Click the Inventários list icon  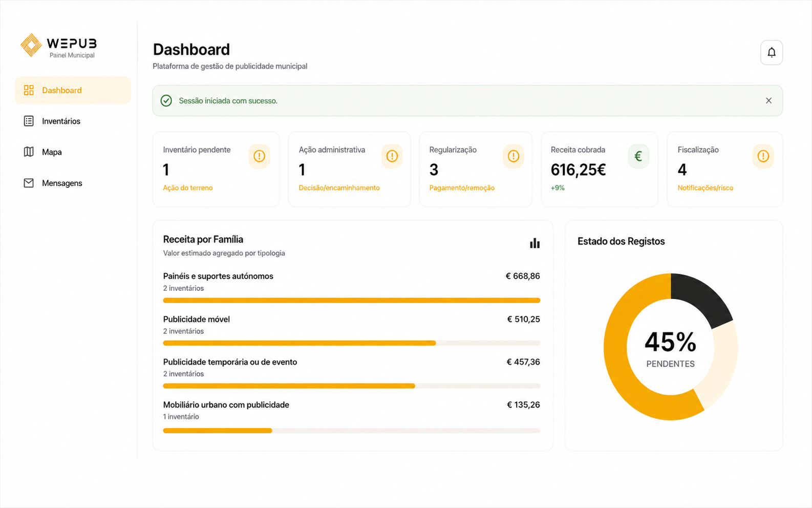click(x=29, y=121)
